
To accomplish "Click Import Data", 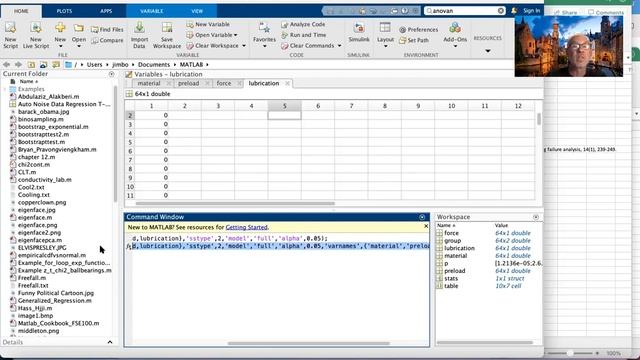I will click(139, 36).
